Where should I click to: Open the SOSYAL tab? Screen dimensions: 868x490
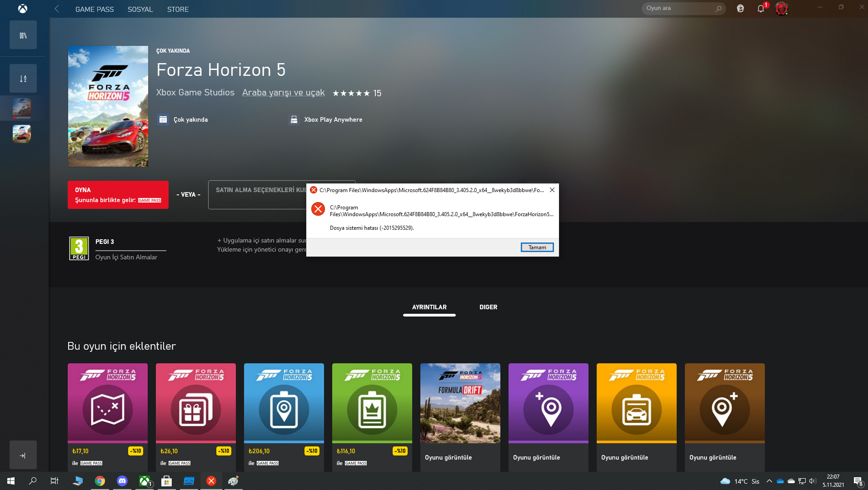coord(140,9)
